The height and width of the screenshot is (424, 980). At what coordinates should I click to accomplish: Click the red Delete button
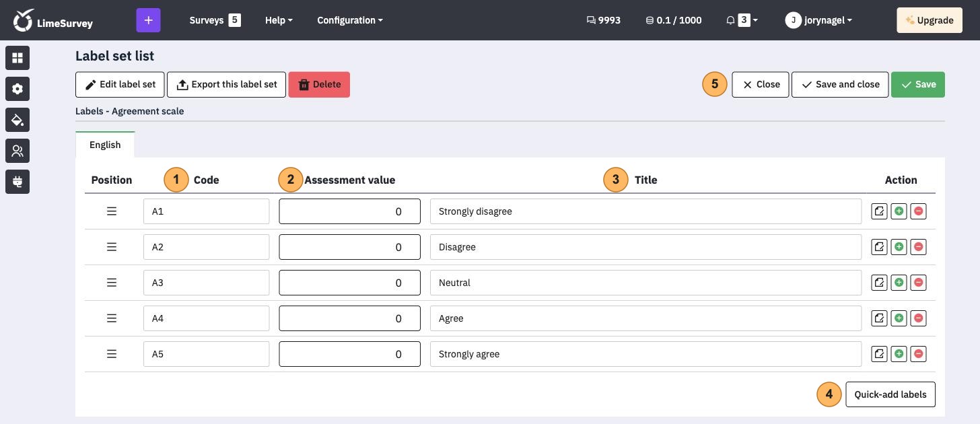(319, 84)
